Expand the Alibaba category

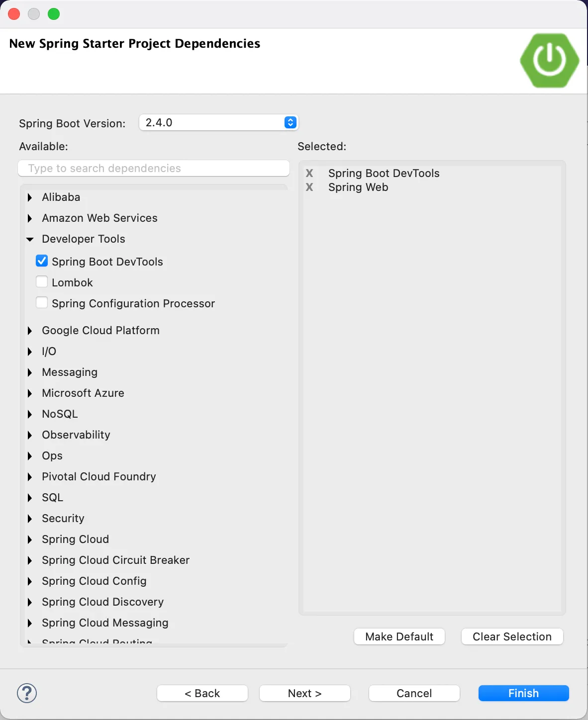(x=30, y=197)
